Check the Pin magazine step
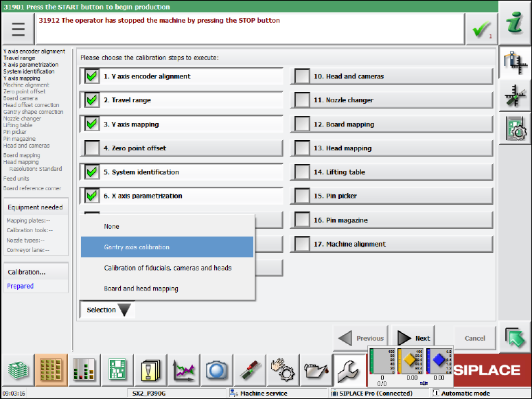Viewport: 532px width, 399px height. pos(302,220)
